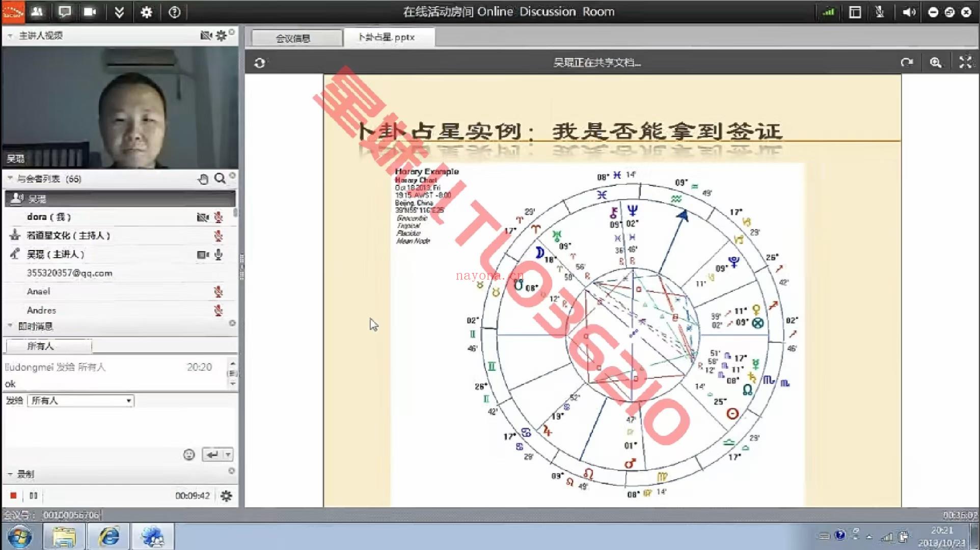Rotate the shared document
This screenshot has height=550, width=980.
click(907, 63)
